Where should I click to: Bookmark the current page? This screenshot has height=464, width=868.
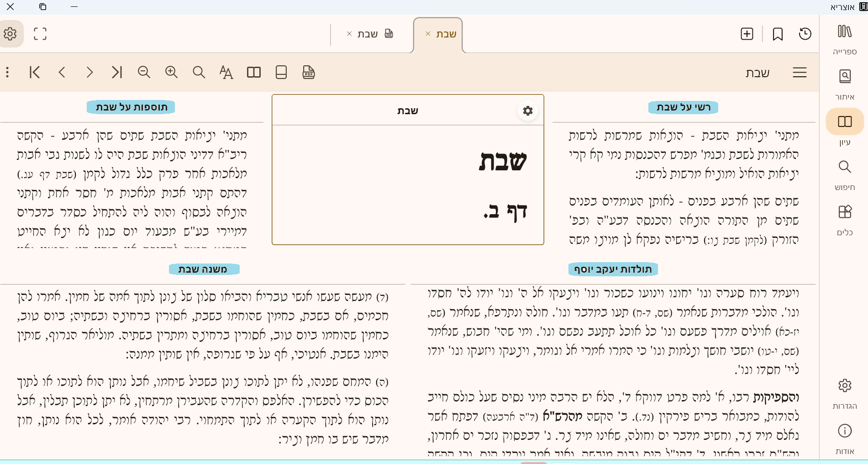pyautogui.click(x=778, y=34)
